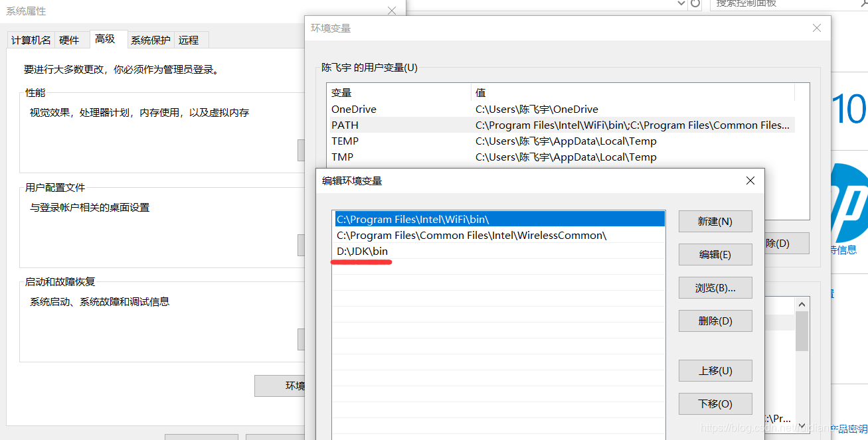
Task: Click the refresh icon in address bar
Action: point(695,4)
